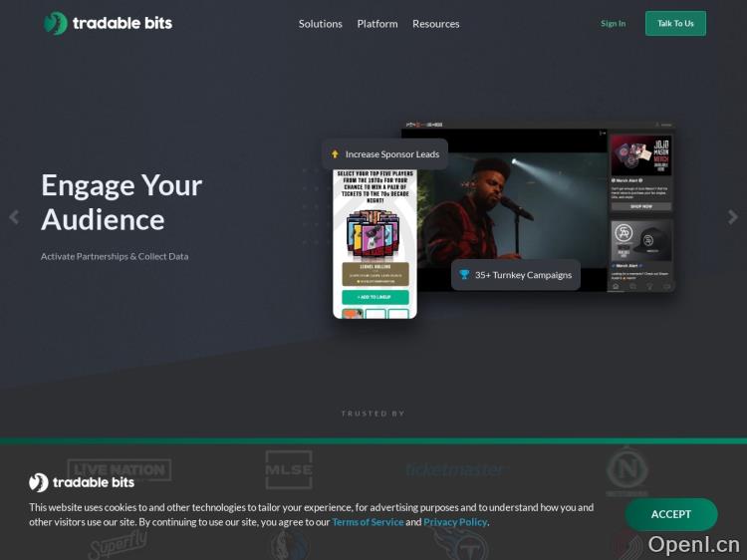Screen dimensions: 747x560
Task: Click the Tradable Bits logo in cookie banner
Action: (82, 482)
